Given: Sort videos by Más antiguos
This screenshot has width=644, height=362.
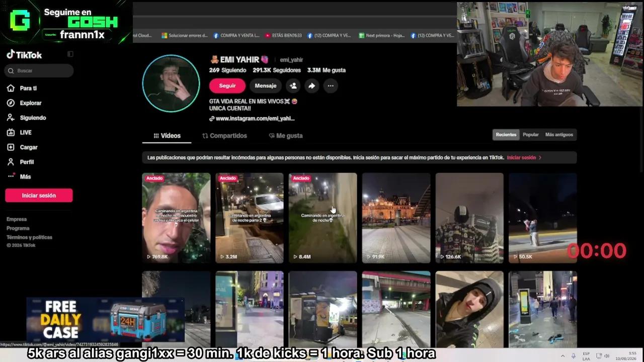Looking at the screenshot, I should 559,135.
